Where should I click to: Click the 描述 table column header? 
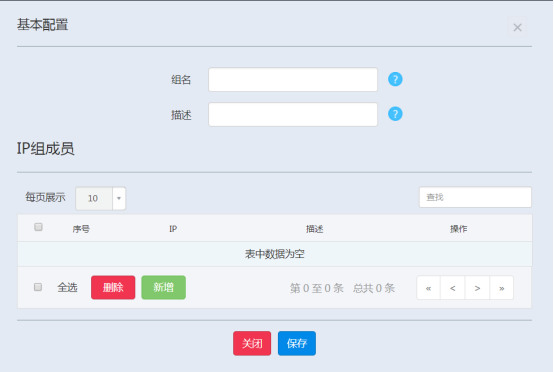pos(314,229)
